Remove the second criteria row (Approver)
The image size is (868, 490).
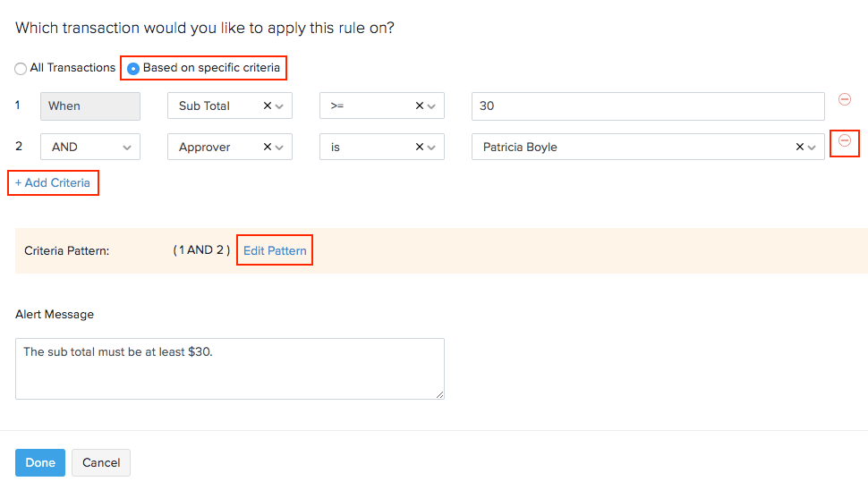coord(844,141)
